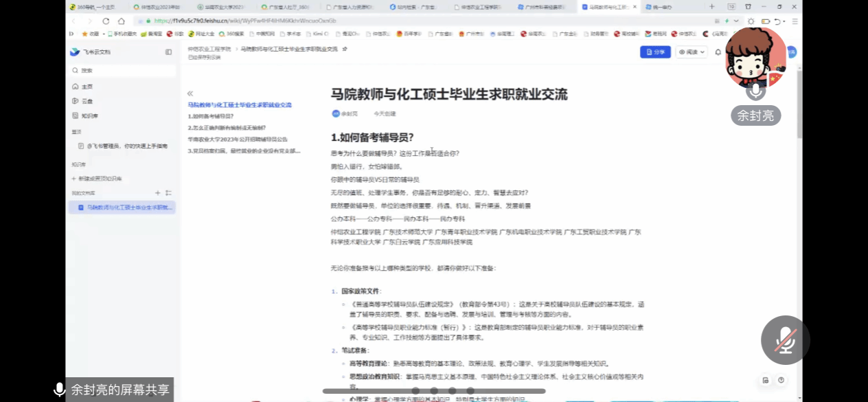Collapse the outline with double-chevron arrow

click(x=190, y=93)
